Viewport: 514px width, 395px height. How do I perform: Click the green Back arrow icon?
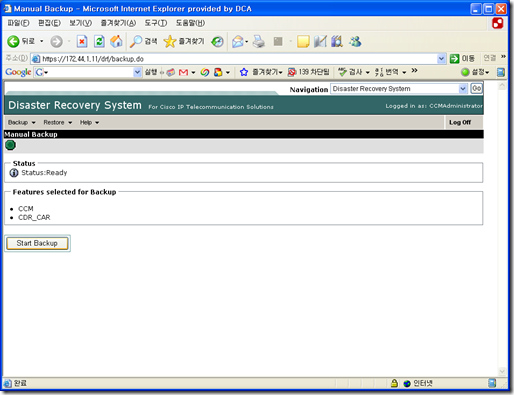tap(13, 42)
